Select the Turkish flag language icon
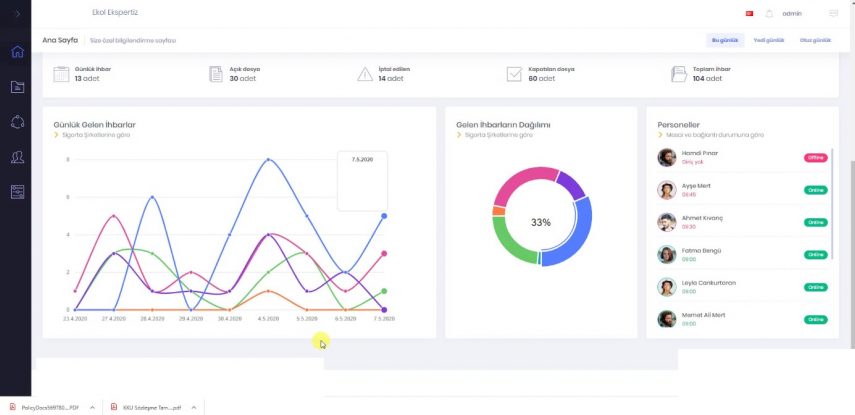This screenshot has width=855, height=415. [x=749, y=14]
